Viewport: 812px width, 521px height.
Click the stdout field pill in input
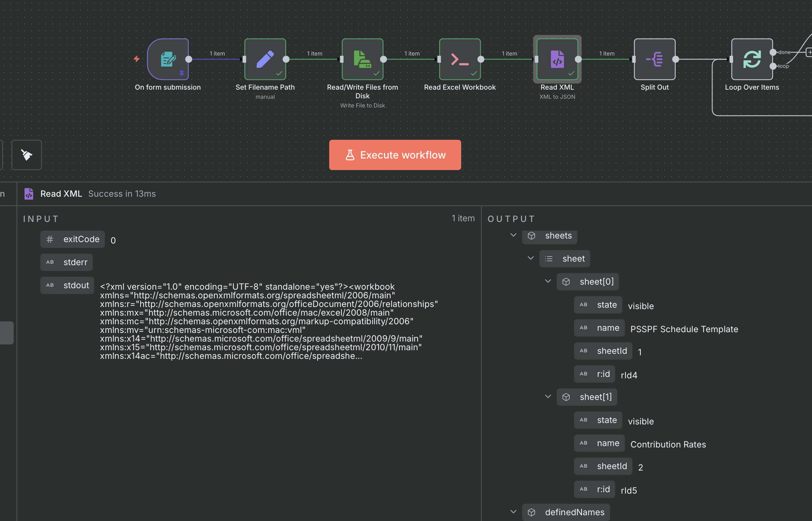pyautogui.click(x=67, y=285)
